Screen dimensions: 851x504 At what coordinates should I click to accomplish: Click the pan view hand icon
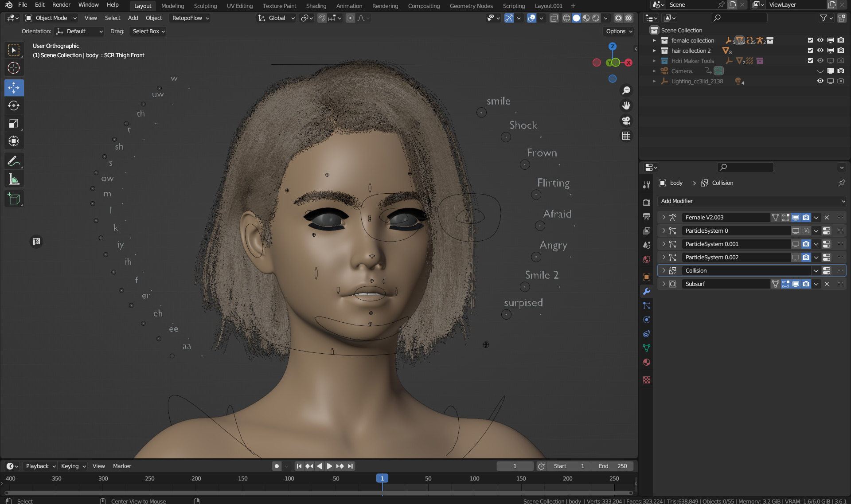click(x=626, y=105)
